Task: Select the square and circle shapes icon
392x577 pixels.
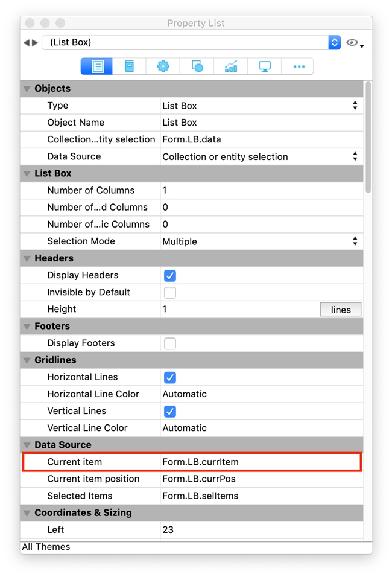Action: pos(197,66)
